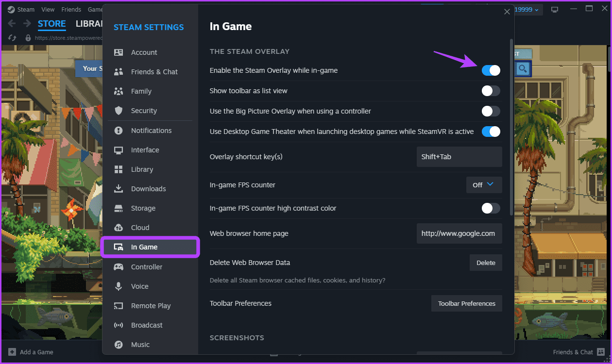The height and width of the screenshot is (364, 612).
Task: Delete the web browser data
Action: [x=486, y=263]
